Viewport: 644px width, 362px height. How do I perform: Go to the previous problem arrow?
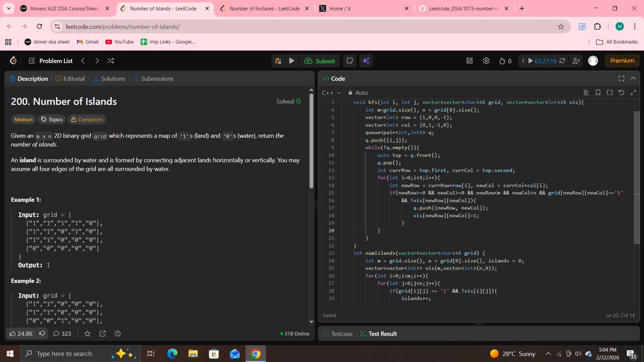tap(83, 61)
